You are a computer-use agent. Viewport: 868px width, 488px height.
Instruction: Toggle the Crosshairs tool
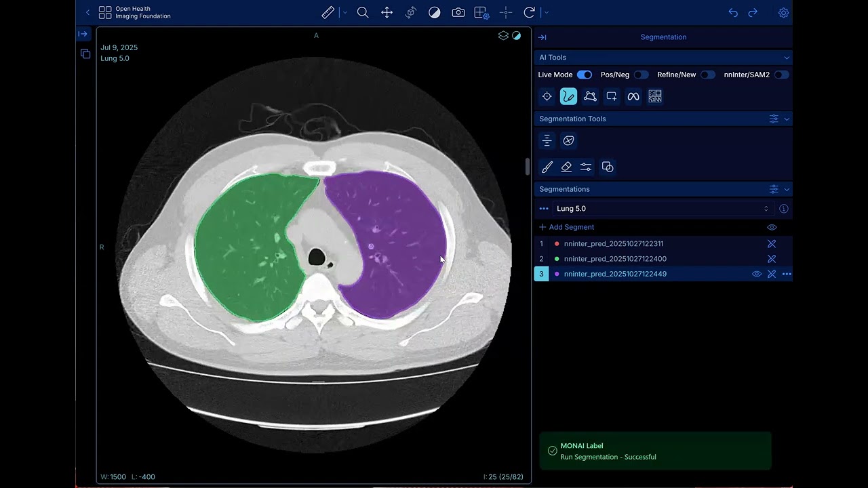pos(506,12)
